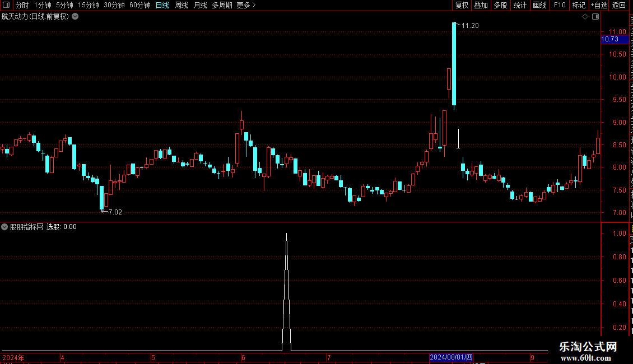This screenshot has height=364, width=633.
Task: Click the 2024/08/01/四 date marker
Action: click(x=451, y=357)
